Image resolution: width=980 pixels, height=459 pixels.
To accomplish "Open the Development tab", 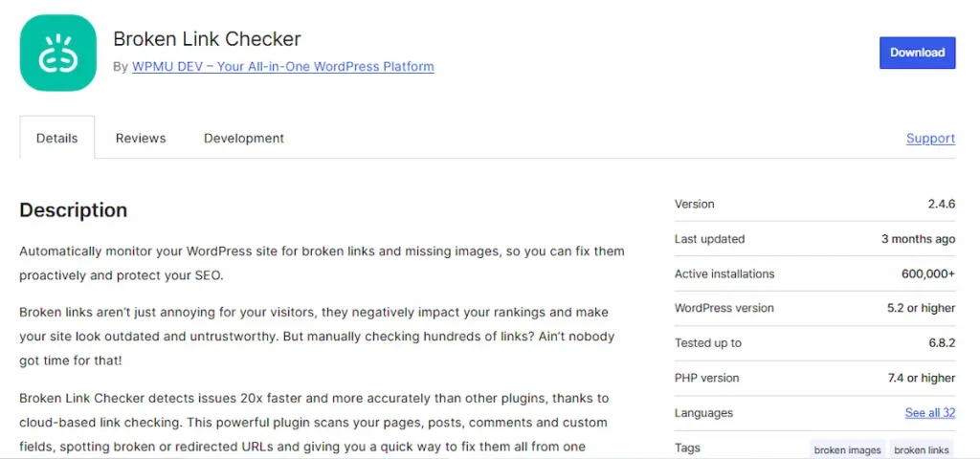I will coord(244,138).
